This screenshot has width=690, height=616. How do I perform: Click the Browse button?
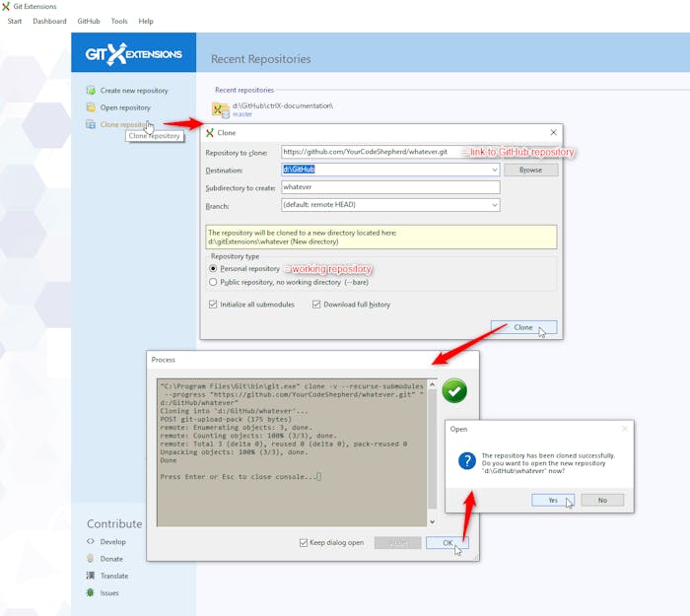point(530,170)
